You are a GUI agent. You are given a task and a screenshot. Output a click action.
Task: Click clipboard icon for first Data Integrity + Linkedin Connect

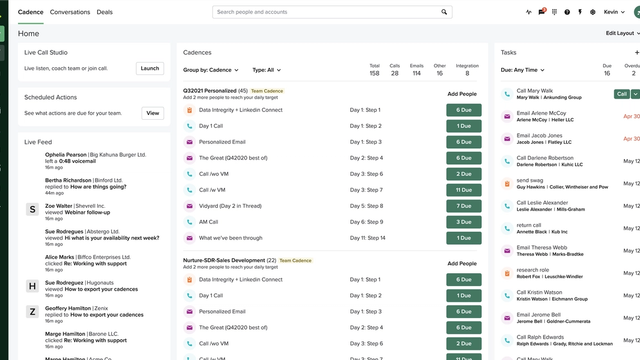click(189, 110)
